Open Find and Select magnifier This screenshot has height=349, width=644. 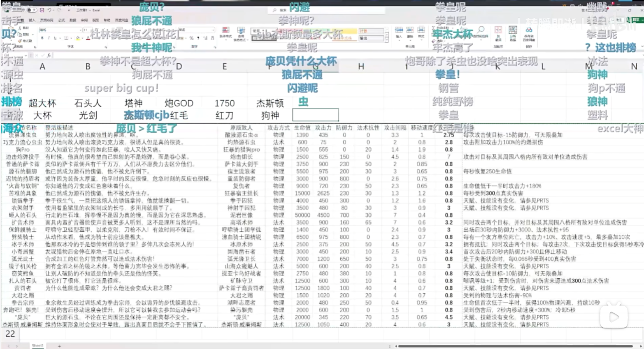pyautogui.click(x=481, y=33)
